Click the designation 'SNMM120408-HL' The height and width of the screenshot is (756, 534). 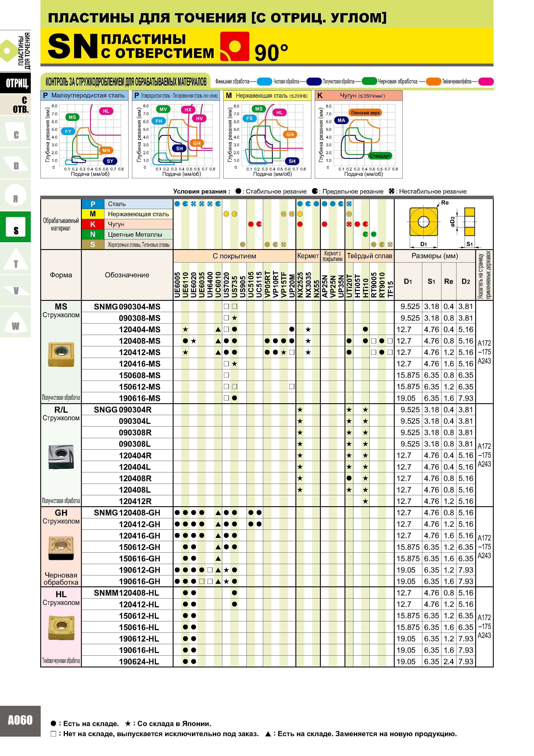126,593
